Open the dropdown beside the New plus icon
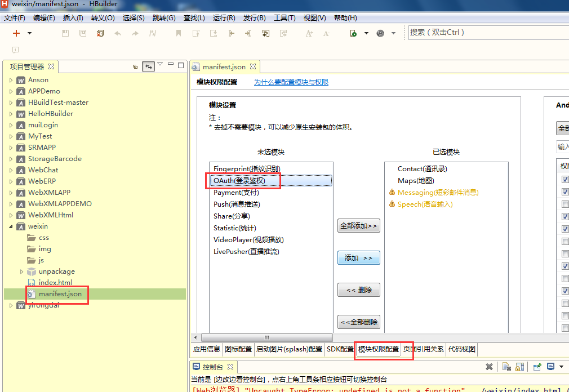 pos(30,33)
